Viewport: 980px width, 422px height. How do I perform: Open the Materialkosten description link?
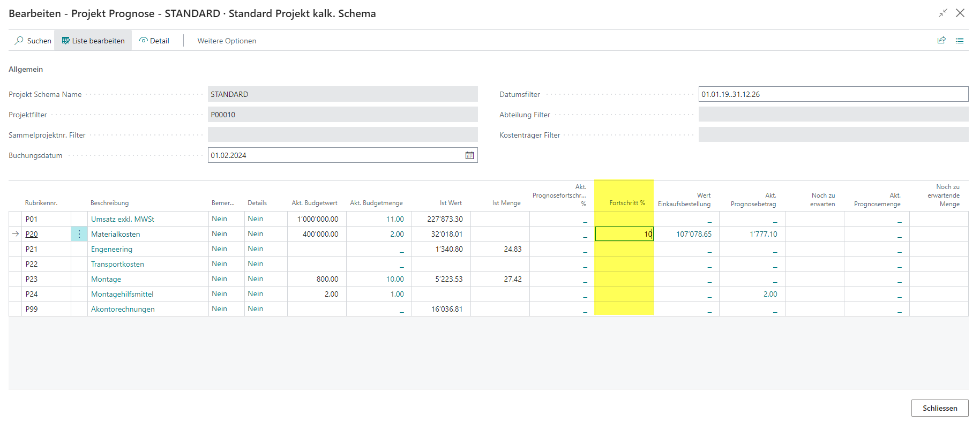pyautogui.click(x=115, y=234)
